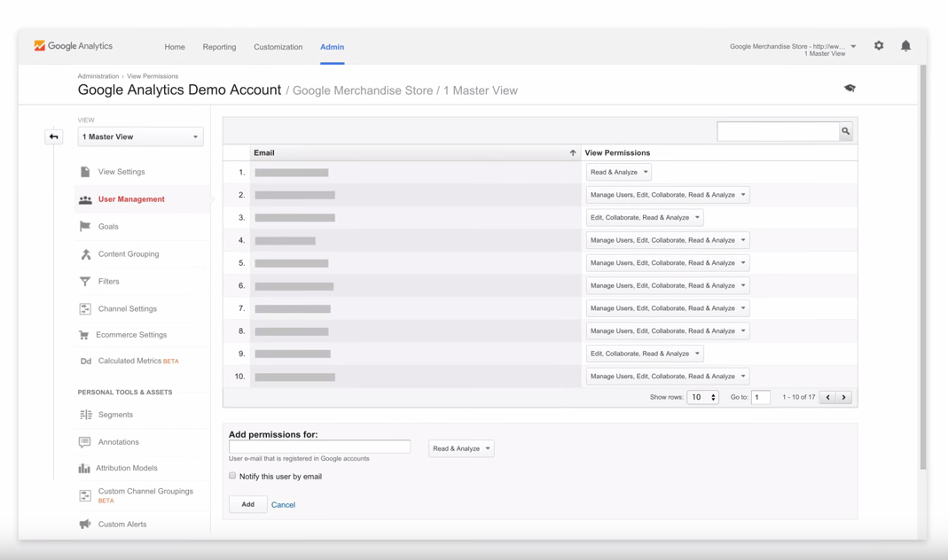Viewport: 948px width, 560px height.
Task: Click the Administration breadcrumb link
Action: (x=98, y=76)
